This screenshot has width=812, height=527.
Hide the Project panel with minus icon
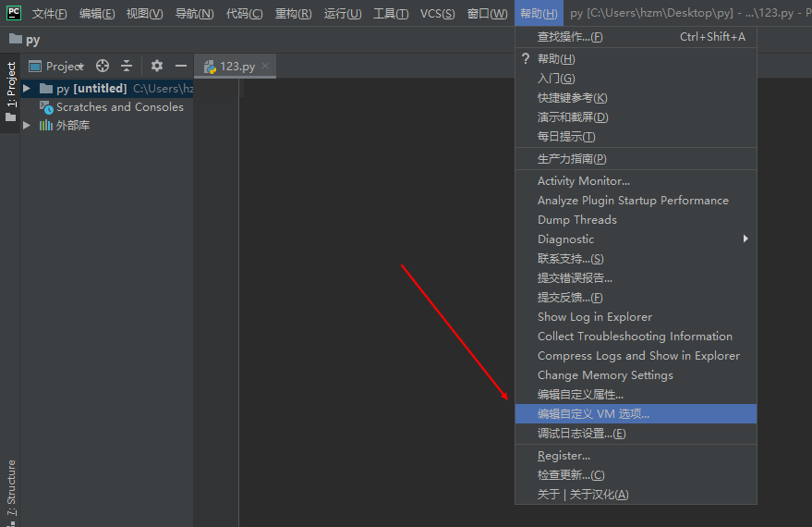pos(181,66)
